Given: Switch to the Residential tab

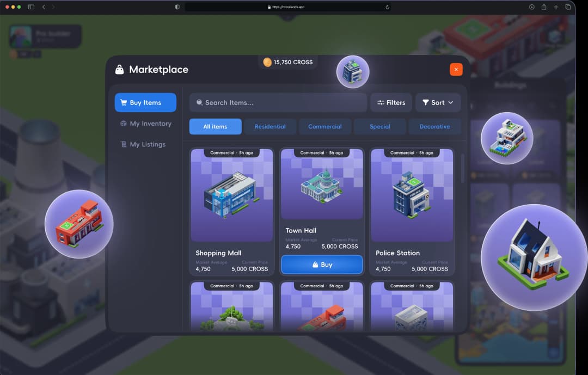Looking at the screenshot, I should 270,126.
